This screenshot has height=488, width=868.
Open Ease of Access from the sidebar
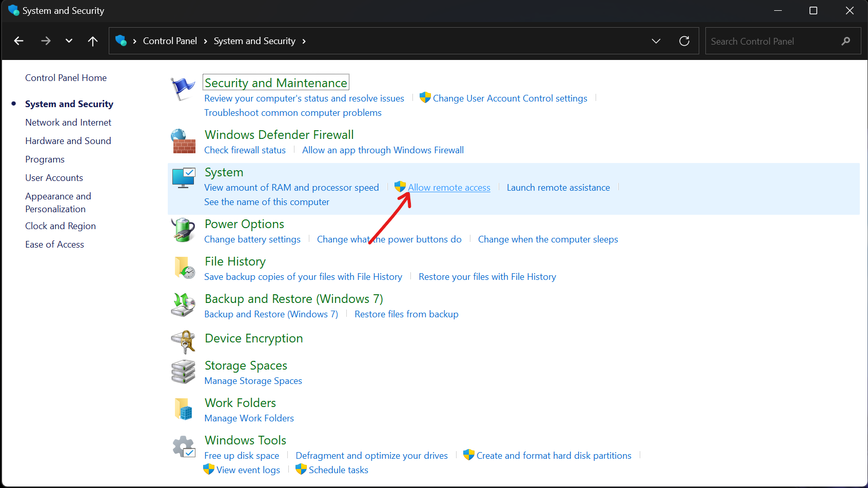tap(54, 244)
